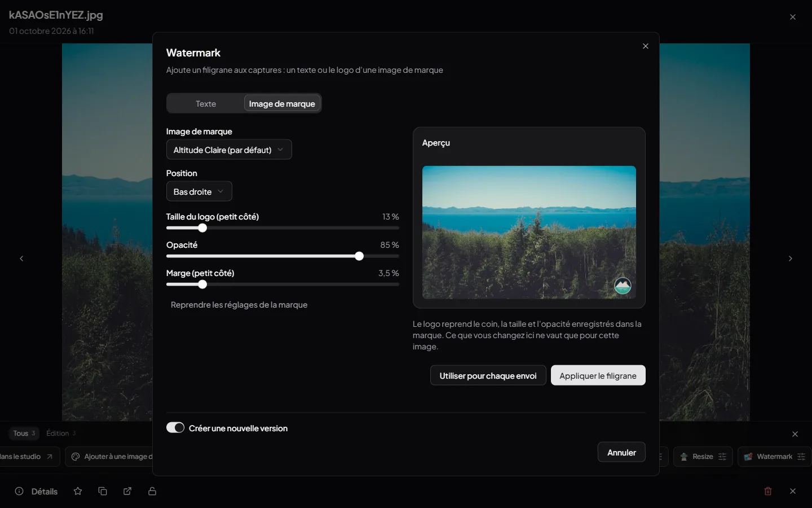
Task: Click the file name kASAOsE1nYEZ.jpg
Action: [x=56, y=15]
